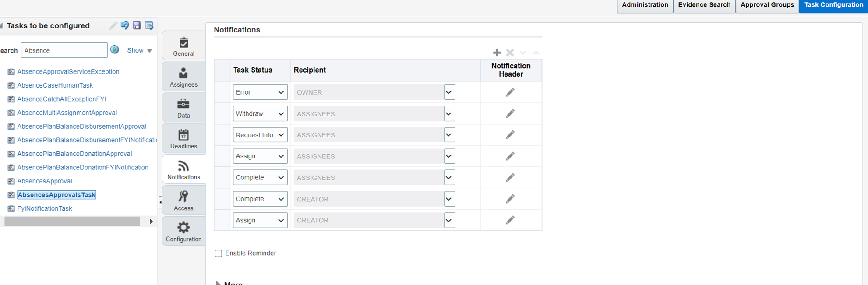Viewport: 868px width, 285px height.
Task: Switch to the Approval Groups tab
Action: [x=767, y=5]
